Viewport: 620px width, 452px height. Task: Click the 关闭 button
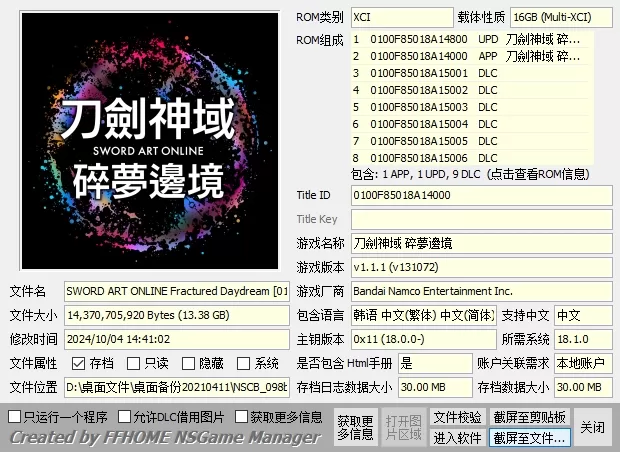(x=593, y=427)
